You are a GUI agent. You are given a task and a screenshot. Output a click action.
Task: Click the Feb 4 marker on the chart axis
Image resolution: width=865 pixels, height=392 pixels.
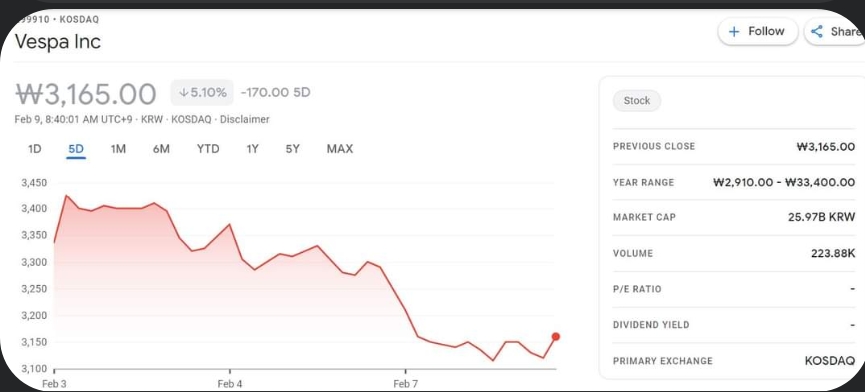[x=229, y=384]
